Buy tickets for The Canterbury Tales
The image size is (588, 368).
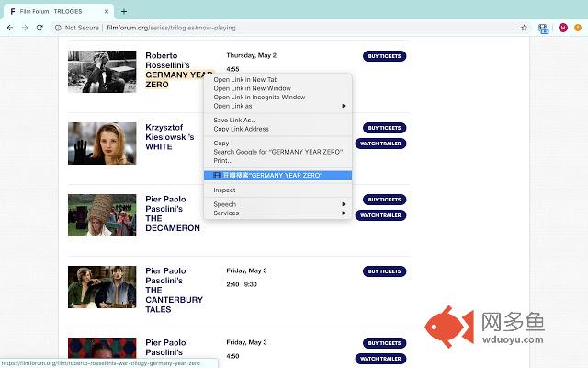[x=384, y=271]
